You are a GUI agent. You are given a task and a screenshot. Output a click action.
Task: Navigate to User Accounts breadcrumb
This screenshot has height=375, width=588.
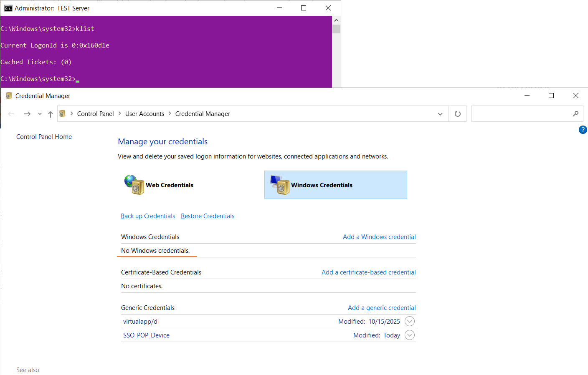144,113
